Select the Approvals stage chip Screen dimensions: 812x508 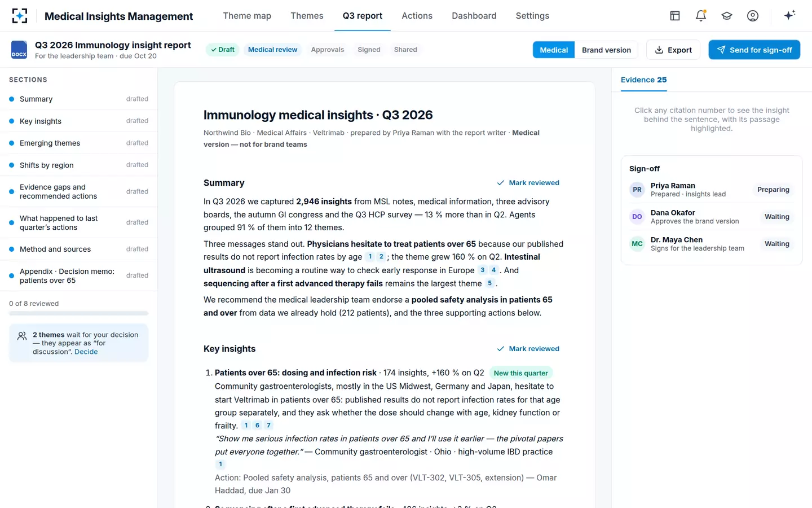327,50
